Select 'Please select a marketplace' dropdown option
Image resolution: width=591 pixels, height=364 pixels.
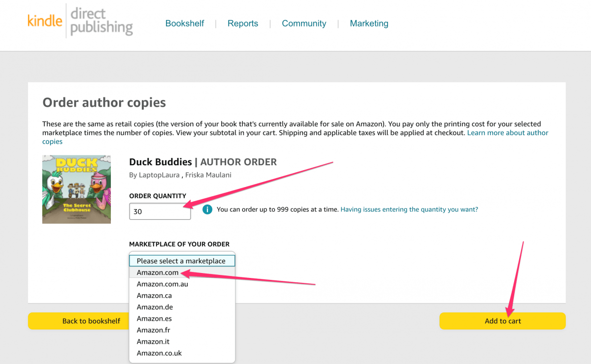[182, 261]
